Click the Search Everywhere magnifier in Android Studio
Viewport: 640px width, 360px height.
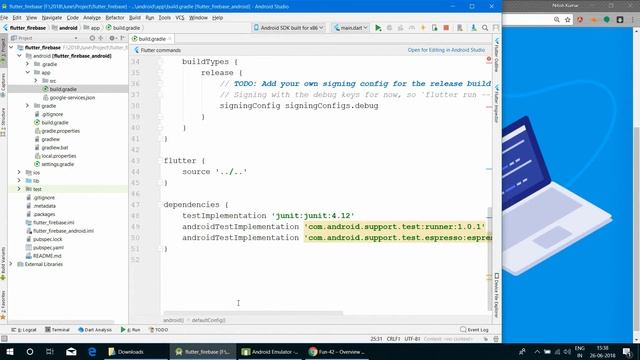tap(485, 28)
